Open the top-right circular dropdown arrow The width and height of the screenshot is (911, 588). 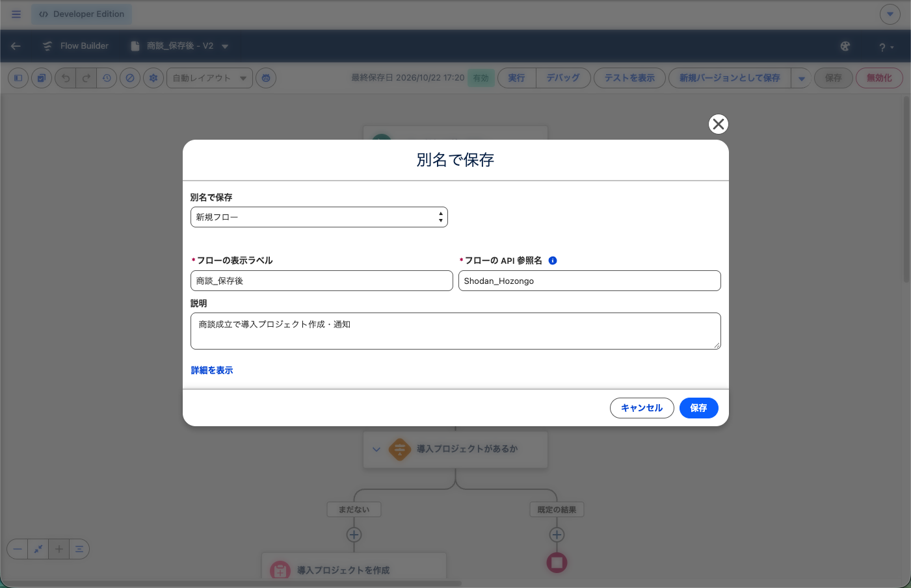(x=890, y=14)
